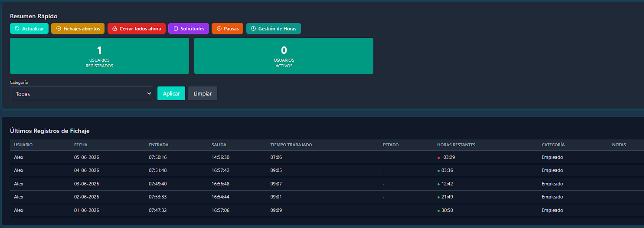The height and width of the screenshot is (228, 644).
Task: Click the ESTADO column header
Action: point(391,145)
